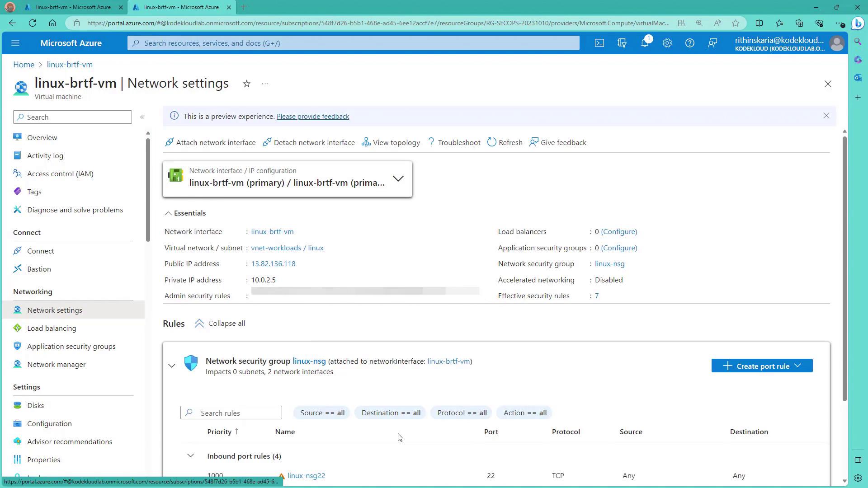Screen dimensions: 868x488
Task: Collapse the Inbound port rules group
Action: (190, 456)
